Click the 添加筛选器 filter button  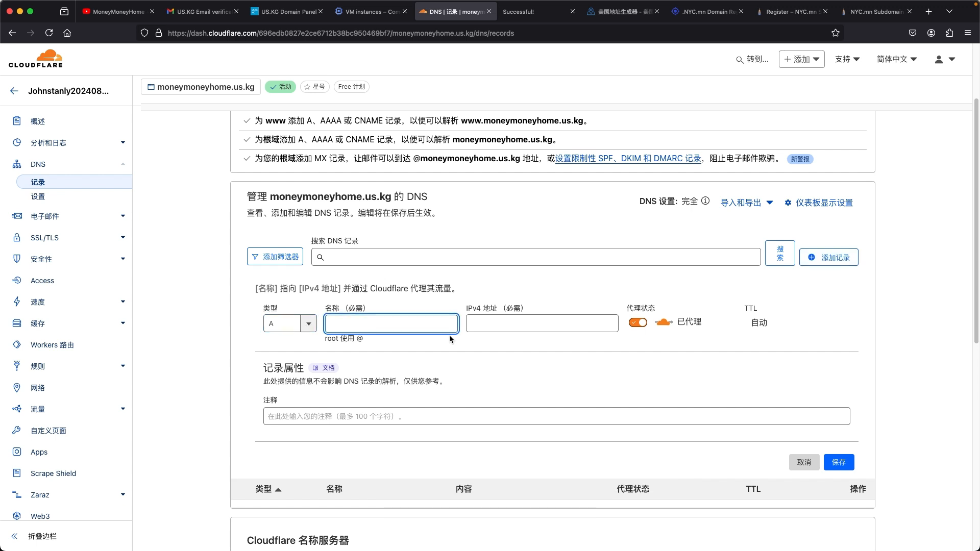[x=275, y=257]
